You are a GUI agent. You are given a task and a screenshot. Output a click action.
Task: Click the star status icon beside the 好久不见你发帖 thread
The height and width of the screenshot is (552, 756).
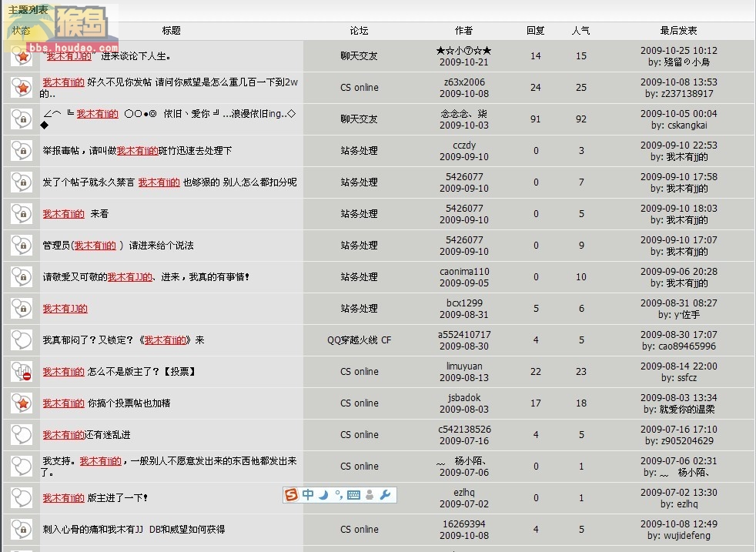point(22,87)
